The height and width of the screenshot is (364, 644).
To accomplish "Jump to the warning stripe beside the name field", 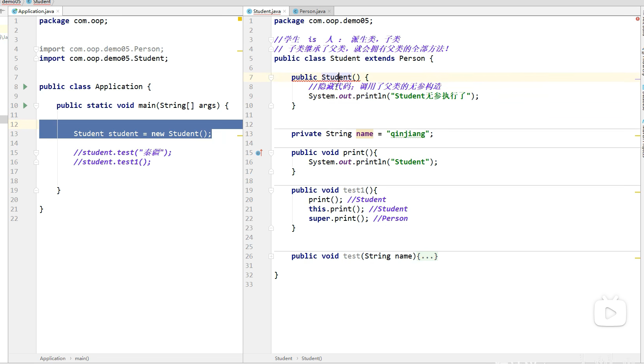I will [x=638, y=136].
